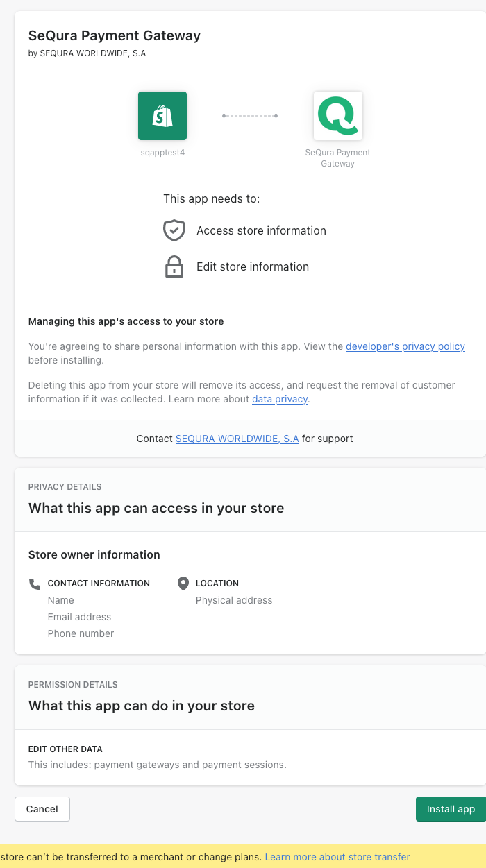Click the Access store information text
The image size is (486, 868).
click(x=261, y=230)
